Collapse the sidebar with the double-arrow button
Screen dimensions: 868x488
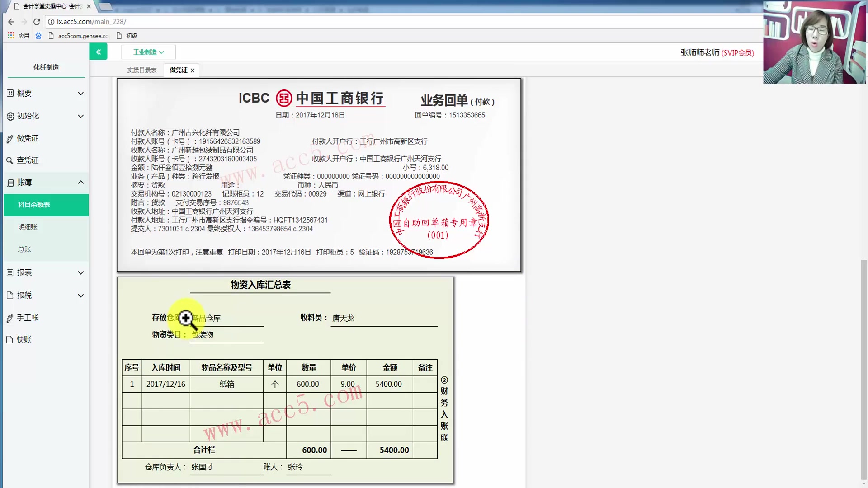pyautogui.click(x=98, y=51)
